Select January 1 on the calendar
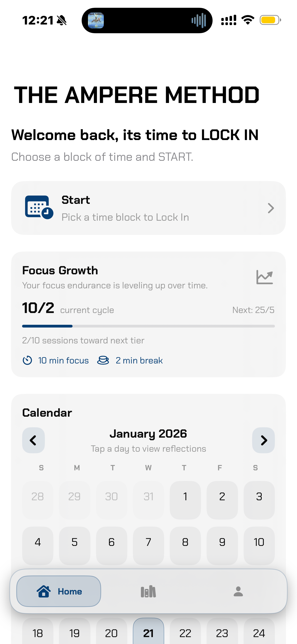The image size is (297, 644). [x=185, y=497]
